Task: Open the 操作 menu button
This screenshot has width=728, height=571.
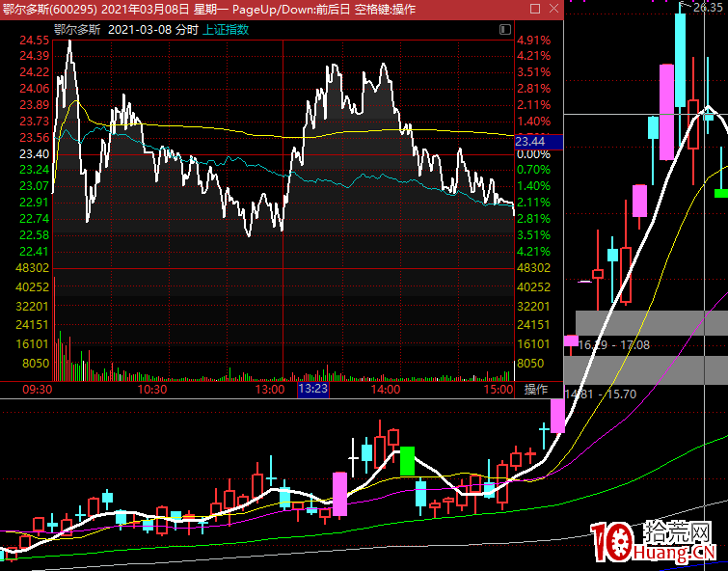Action: 536,390
